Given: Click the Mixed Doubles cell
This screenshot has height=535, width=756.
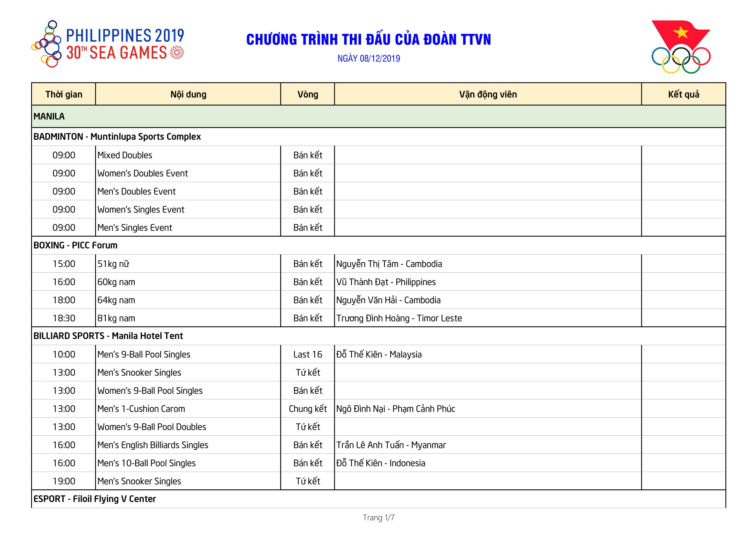Looking at the screenshot, I should coord(125,155).
